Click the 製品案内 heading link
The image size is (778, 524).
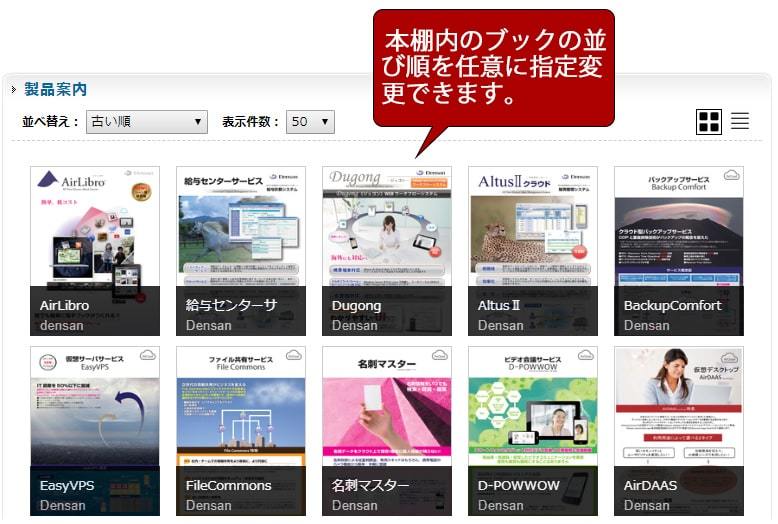tap(56, 89)
